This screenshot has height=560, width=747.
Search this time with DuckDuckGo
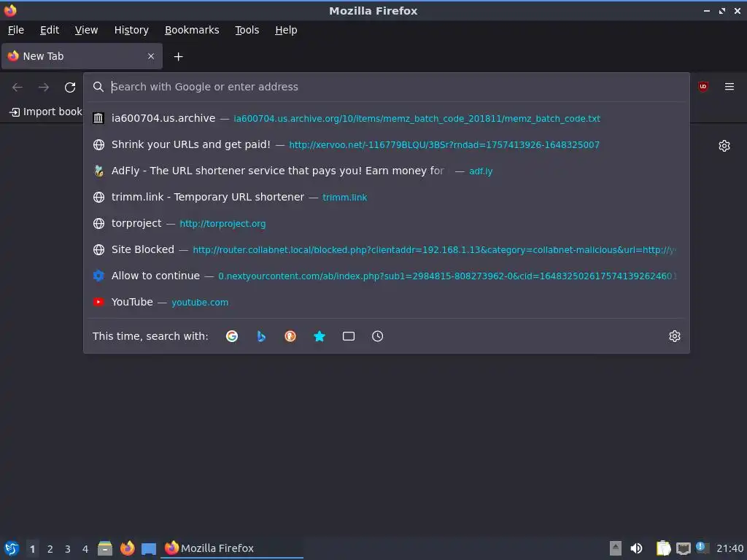click(290, 336)
